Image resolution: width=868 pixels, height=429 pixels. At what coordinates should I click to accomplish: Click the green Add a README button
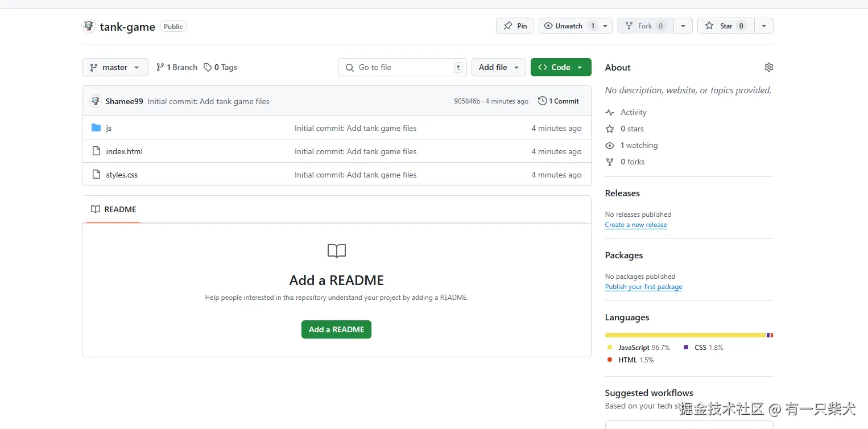click(x=336, y=329)
